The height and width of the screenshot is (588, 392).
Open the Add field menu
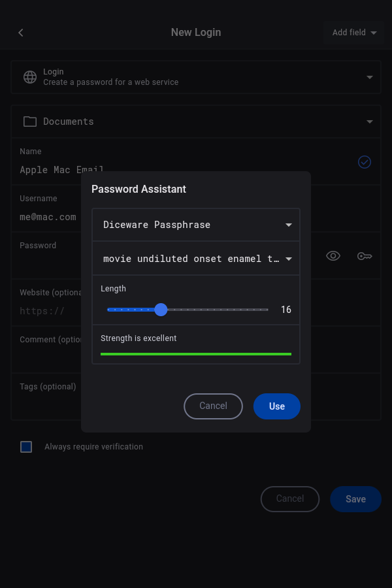point(354,33)
